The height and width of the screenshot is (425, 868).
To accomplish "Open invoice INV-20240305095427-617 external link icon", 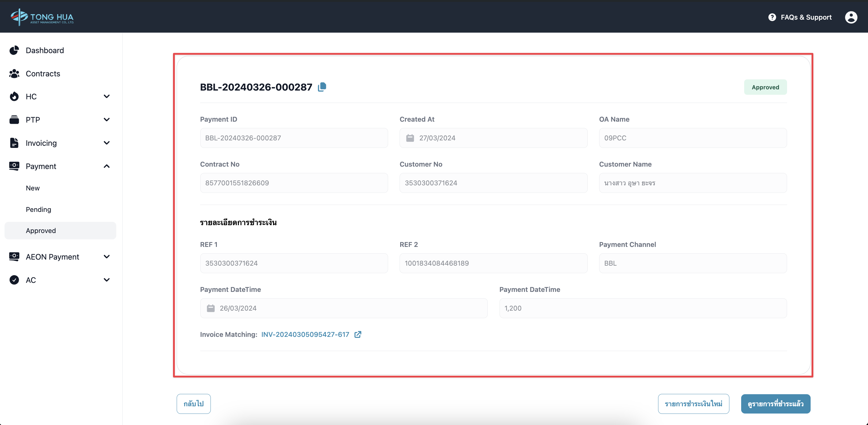I will [x=358, y=334].
